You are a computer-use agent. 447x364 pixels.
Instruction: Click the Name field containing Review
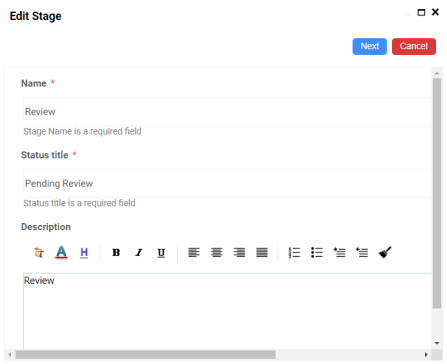point(228,112)
